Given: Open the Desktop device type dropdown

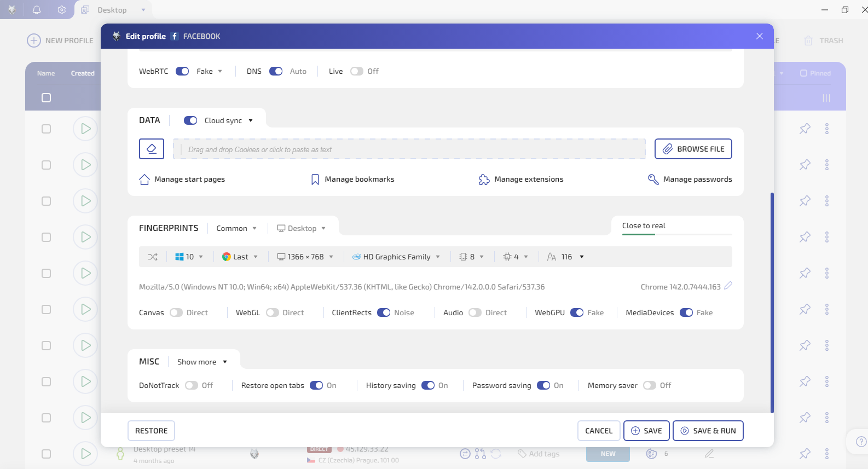Looking at the screenshot, I should click(302, 228).
